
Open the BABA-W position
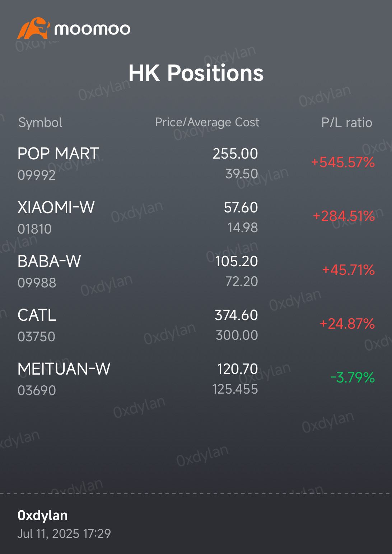[x=196, y=271]
